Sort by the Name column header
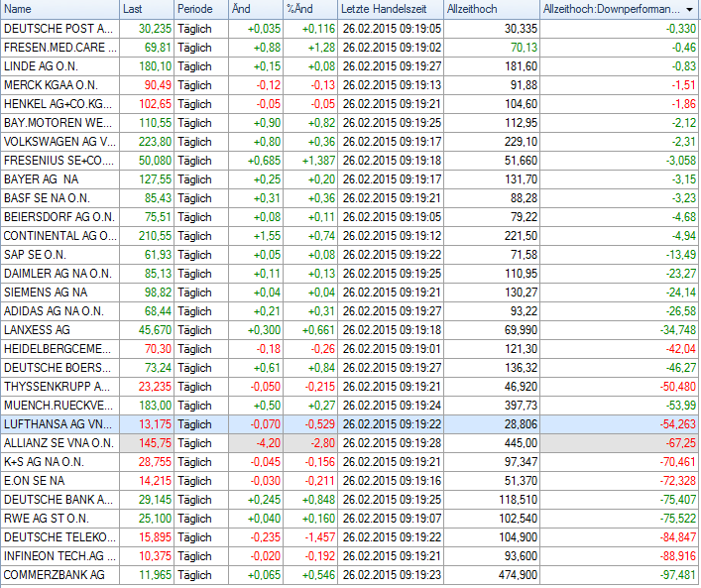Viewport: 701px width, 588px height. [x=59, y=9]
